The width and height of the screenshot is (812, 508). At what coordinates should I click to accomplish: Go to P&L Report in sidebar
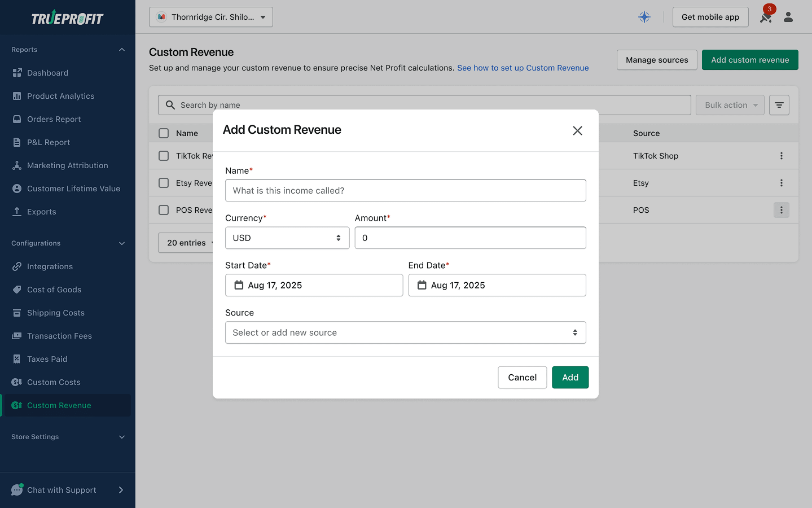point(49,142)
